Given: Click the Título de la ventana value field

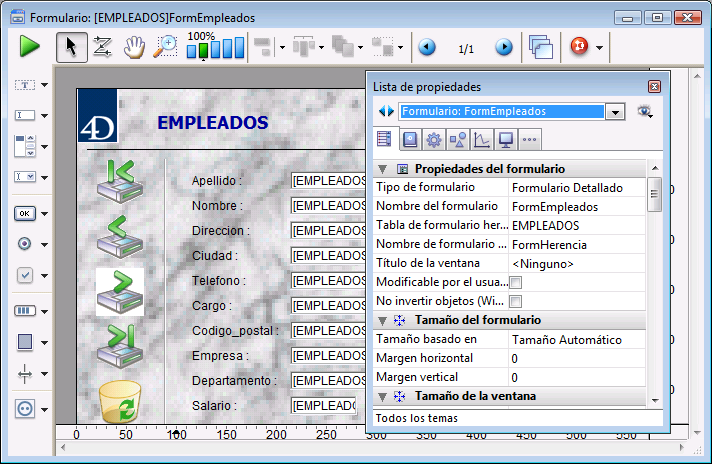Looking at the screenshot, I should click(x=577, y=264).
